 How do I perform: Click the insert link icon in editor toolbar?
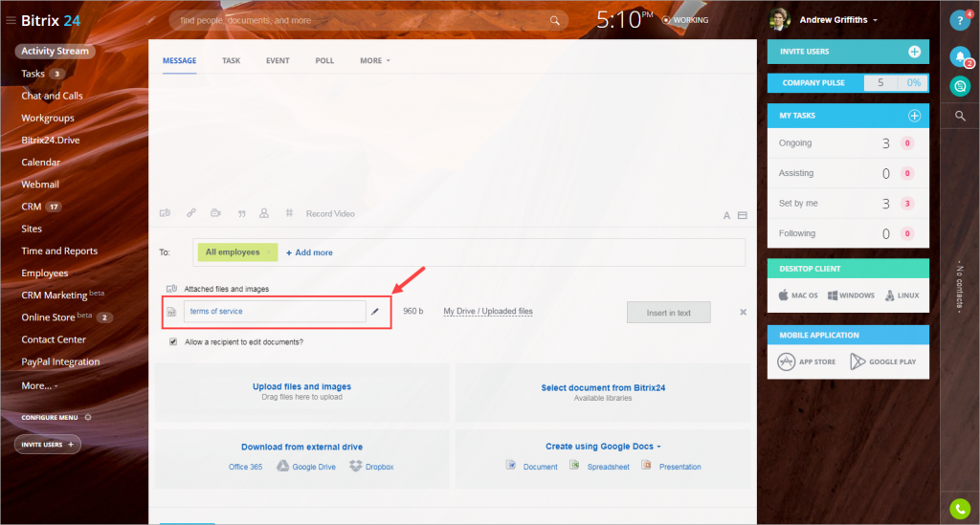pyautogui.click(x=191, y=213)
